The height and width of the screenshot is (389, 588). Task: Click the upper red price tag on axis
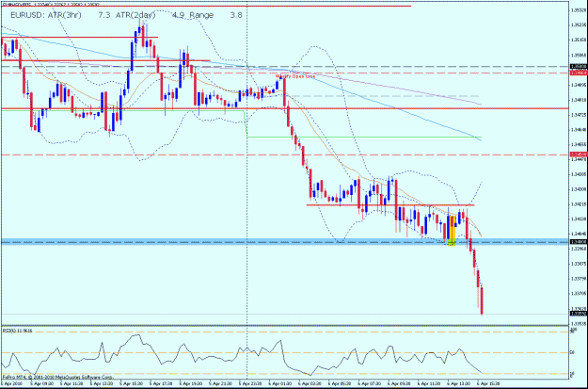click(x=579, y=73)
